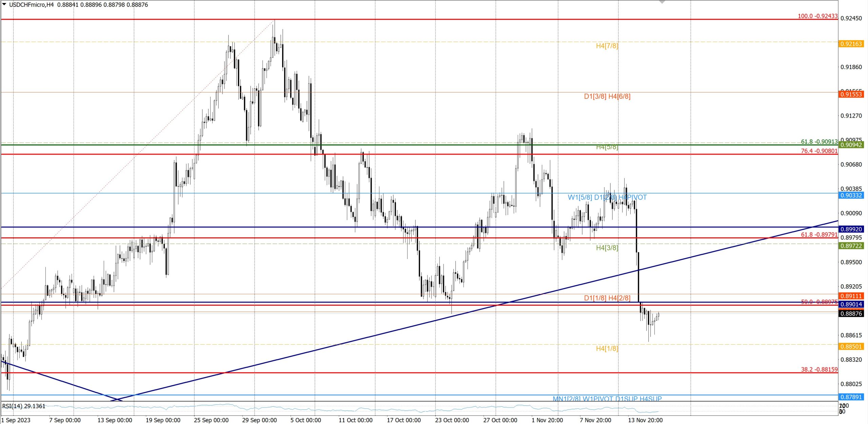This screenshot has width=868, height=424.
Task: Click the blue 0.87891 price tag
Action: 851,397
